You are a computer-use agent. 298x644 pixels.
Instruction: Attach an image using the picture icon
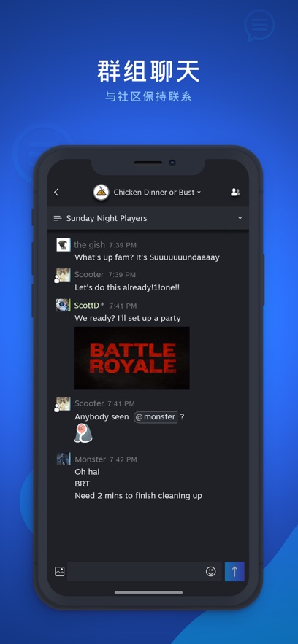60,571
